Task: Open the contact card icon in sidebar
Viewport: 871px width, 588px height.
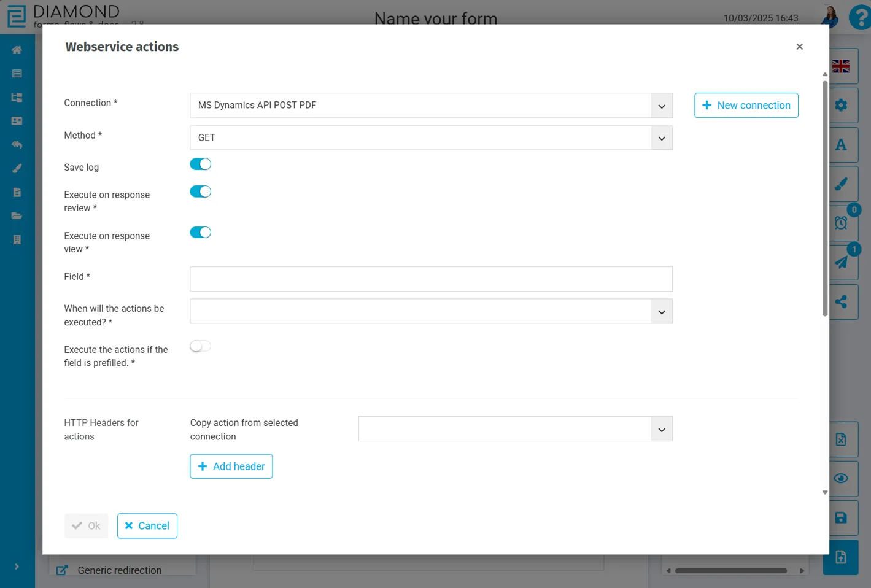Action: click(x=17, y=120)
